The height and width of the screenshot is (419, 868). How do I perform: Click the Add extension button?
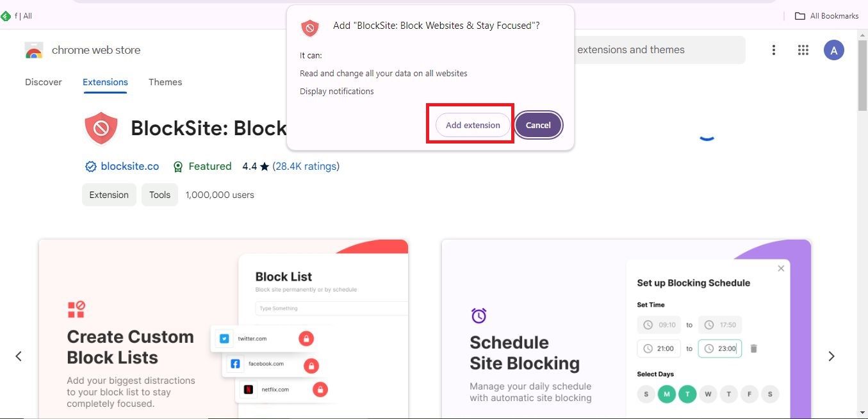click(x=473, y=125)
